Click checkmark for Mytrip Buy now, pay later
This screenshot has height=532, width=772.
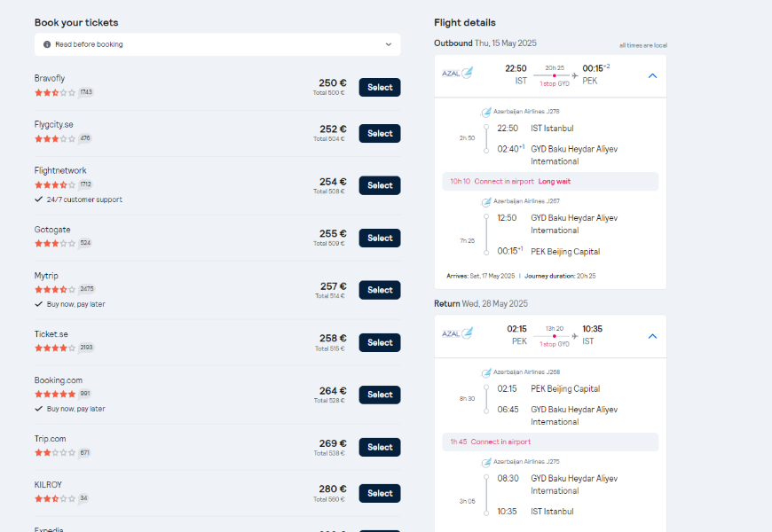point(38,304)
